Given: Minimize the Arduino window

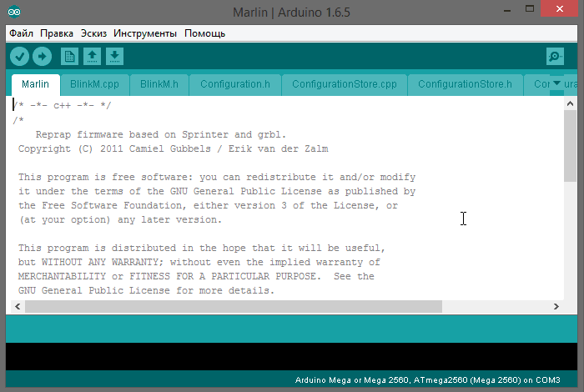Looking at the screenshot, I should click(507, 9).
